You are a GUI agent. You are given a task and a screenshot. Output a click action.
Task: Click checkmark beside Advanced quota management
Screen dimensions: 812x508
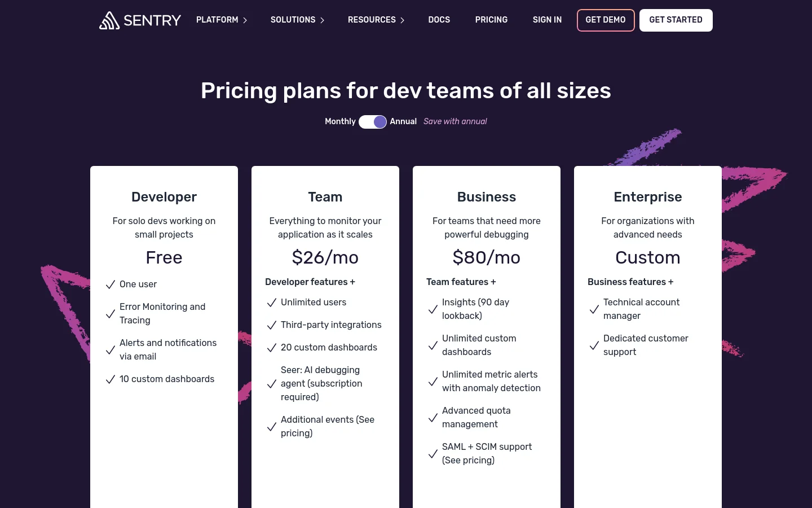pos(433,418)
